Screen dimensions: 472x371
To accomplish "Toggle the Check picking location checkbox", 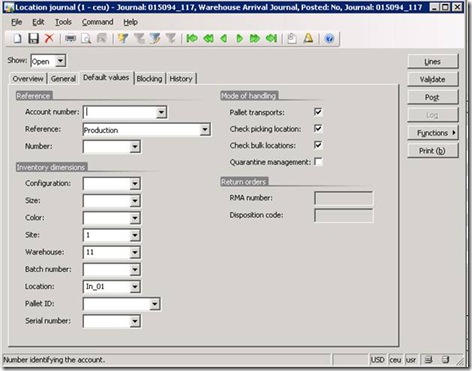I will [x=318, y=128].
